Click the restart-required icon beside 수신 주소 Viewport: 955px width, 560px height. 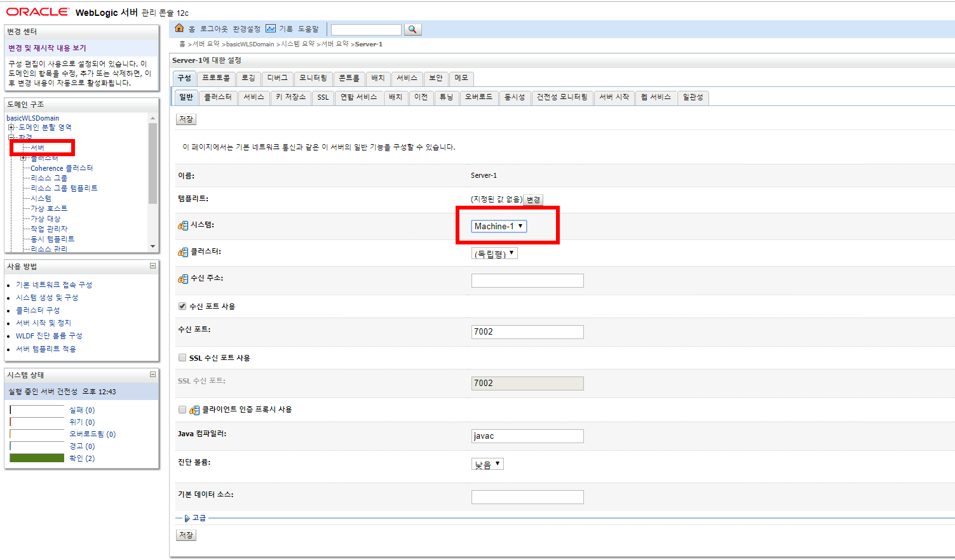[183, 279]
